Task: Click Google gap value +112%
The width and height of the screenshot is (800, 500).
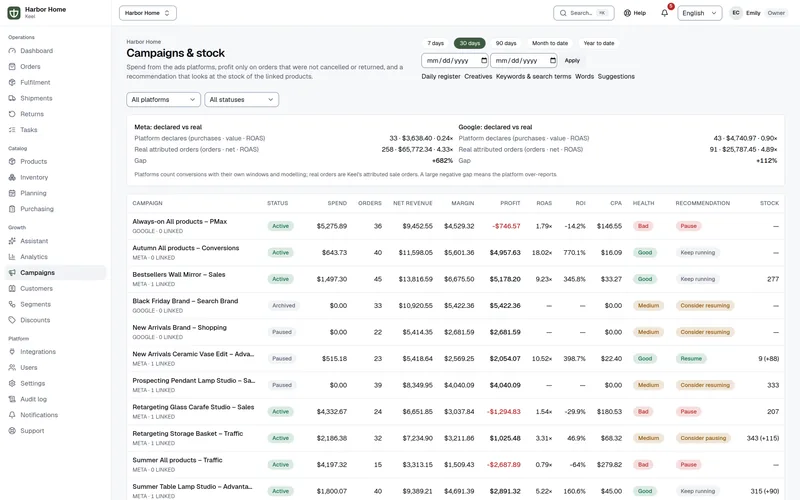Action: coord(766,161)
